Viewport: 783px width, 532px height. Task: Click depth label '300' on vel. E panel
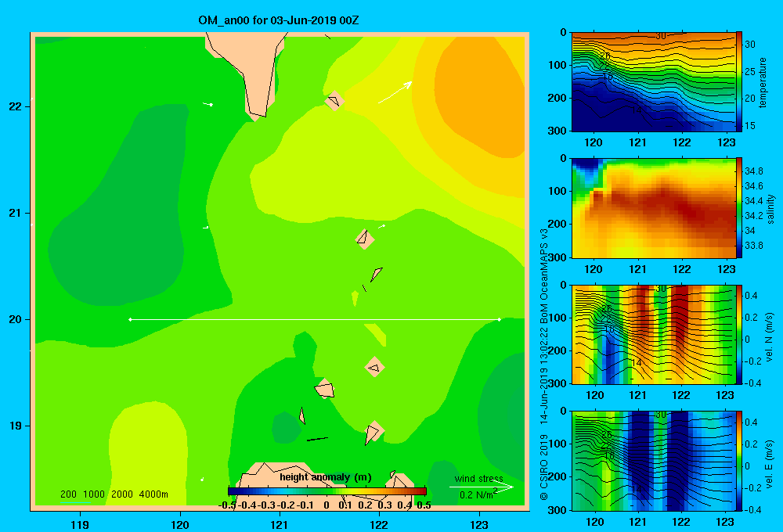(x=557, y=509)
